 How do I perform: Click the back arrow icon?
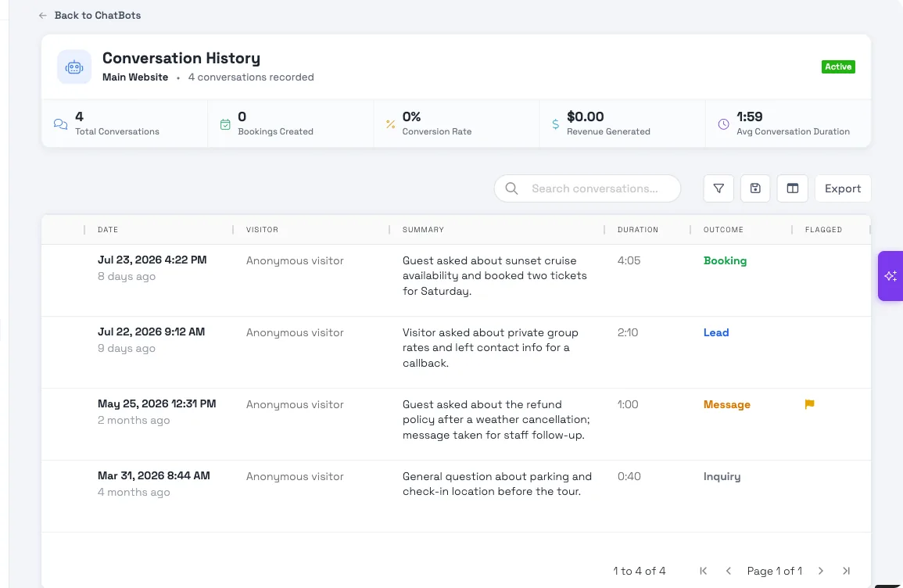tap(43, 16)
